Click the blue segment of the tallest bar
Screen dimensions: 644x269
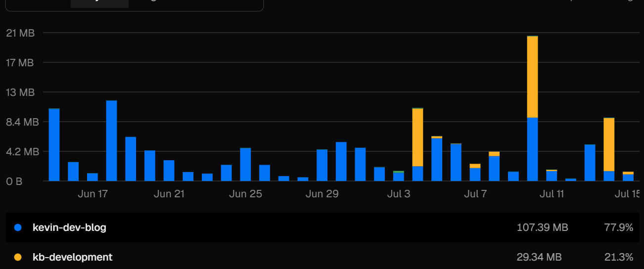click(532, 149)
